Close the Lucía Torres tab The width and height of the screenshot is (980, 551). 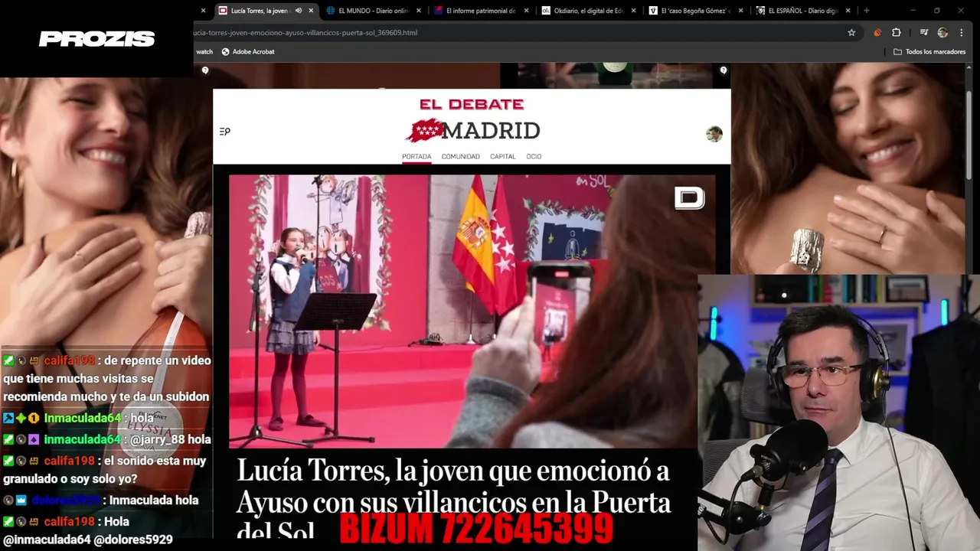(x=311, y=11)
